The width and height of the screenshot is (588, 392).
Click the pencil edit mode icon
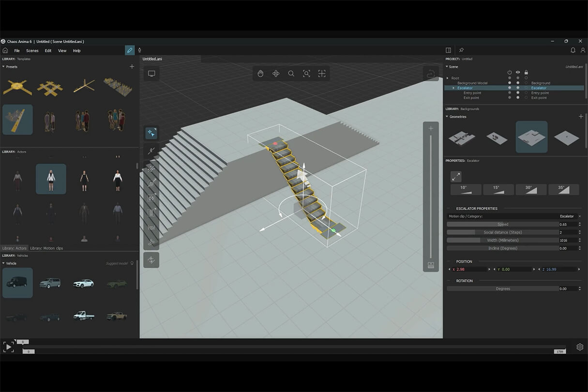[130, 50]
